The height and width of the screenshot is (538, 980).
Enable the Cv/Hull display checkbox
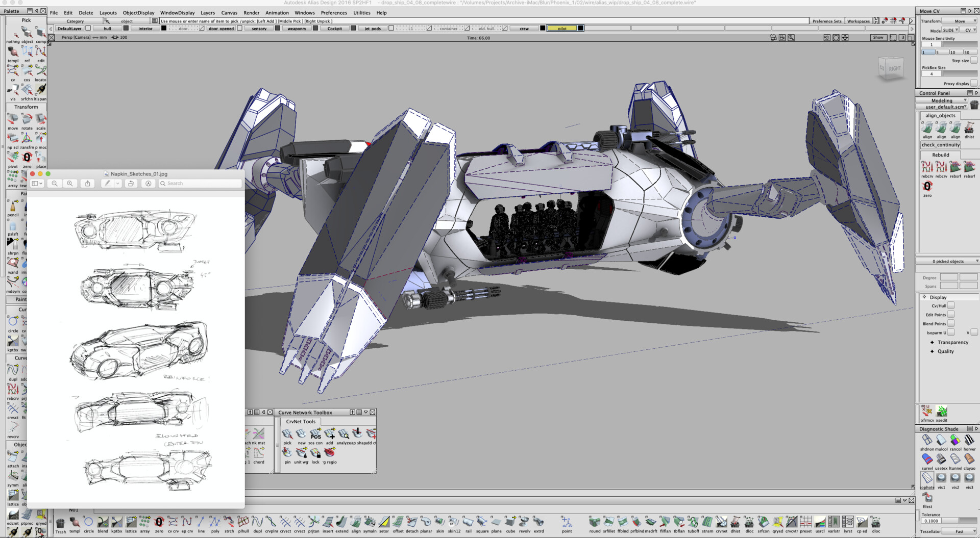[x=951, y=305]
